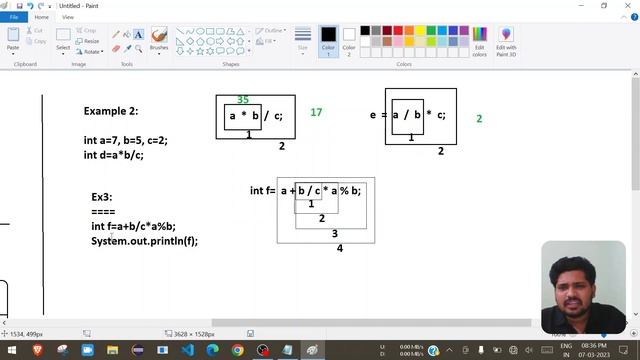640x360 pixels.
Task: Click the horizontal scrollbar thumb
Action: [x=371, y=323]
